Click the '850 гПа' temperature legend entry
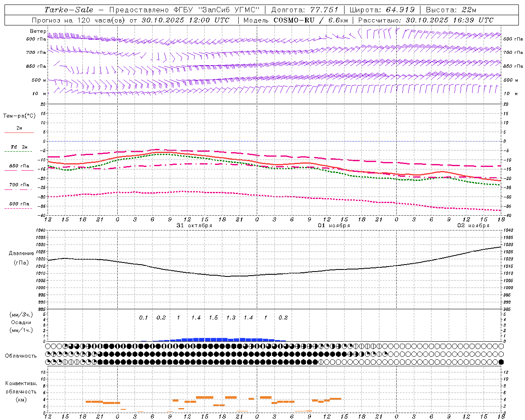 (x=19, y=166)
